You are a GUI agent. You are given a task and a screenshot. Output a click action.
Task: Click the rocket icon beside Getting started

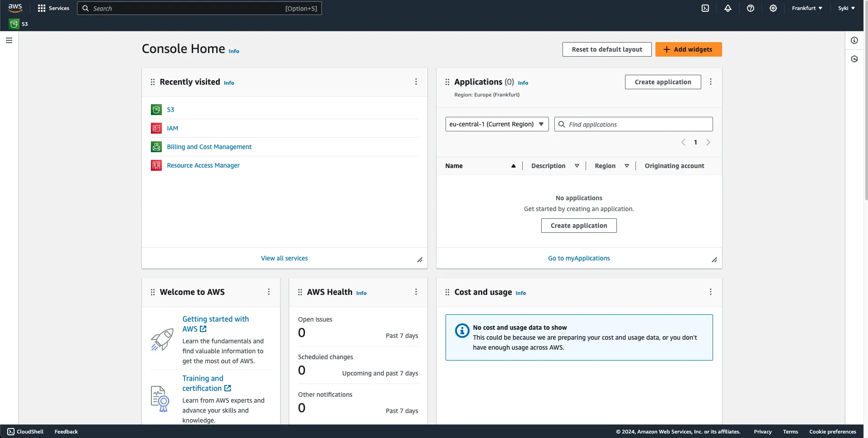162,340
